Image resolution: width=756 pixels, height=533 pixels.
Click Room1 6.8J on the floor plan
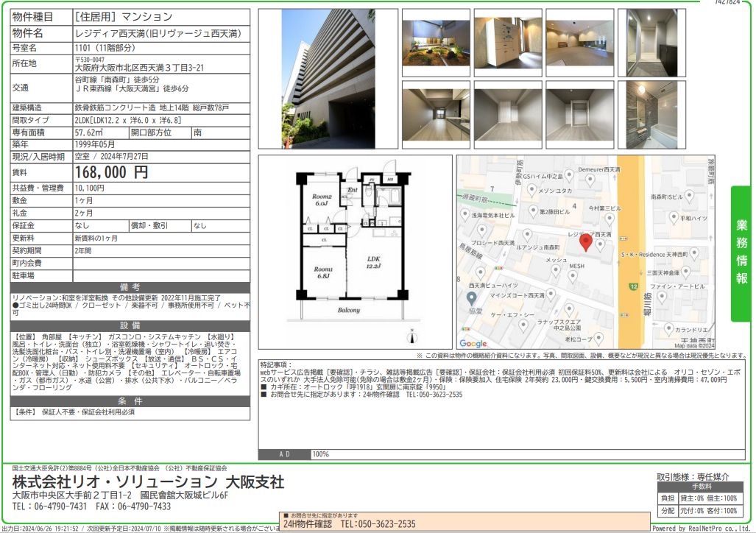(x=323, y=272)
